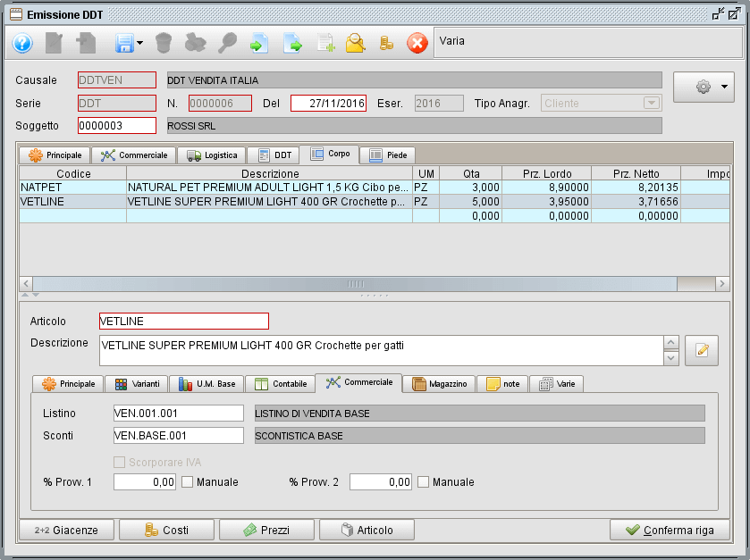This screenshot has height=560, width=750.
Task: Select the Corpo tab
Action: coord(330,154)
